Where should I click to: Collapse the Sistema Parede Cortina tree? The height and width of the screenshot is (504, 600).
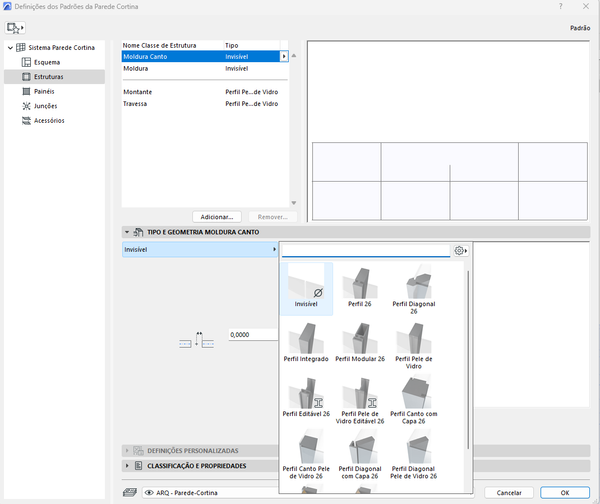(x=10, y=48)
